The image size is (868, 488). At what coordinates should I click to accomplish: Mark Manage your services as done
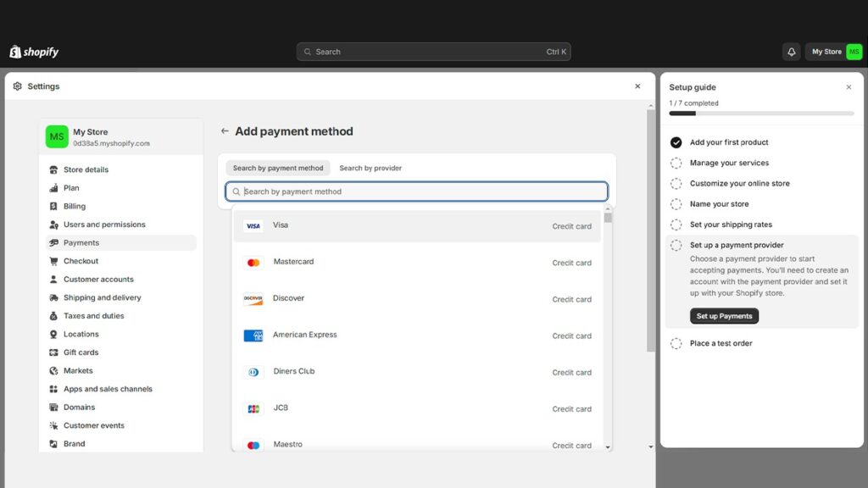(676, 163)
